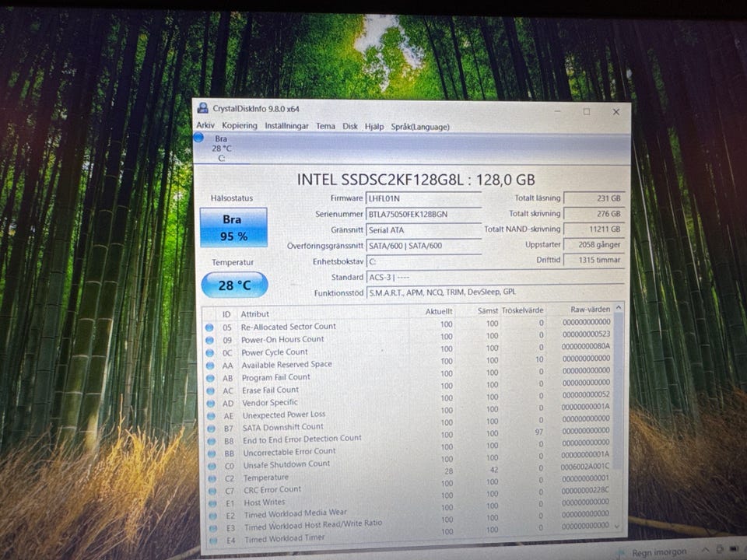Screen dimensions: 747x560
Task: Click the blue status circle for disk C:
Action: pyautogui.click(x=198, y=138)
